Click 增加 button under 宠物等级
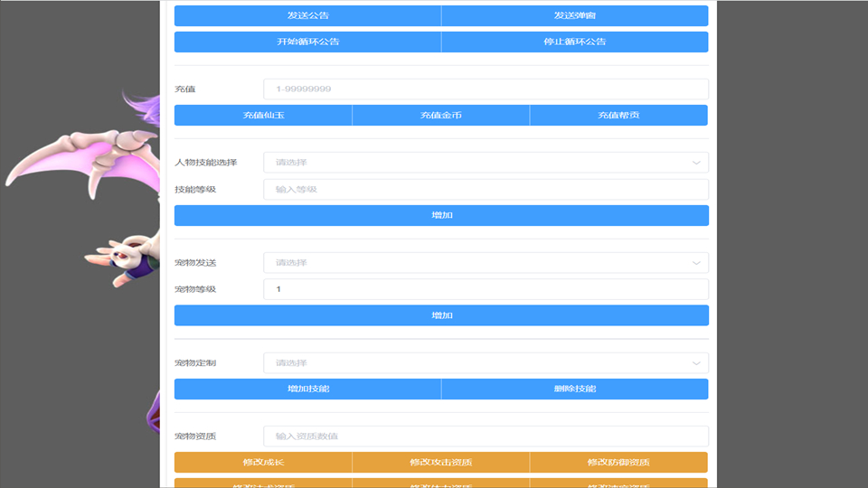Viewport: 868px width, 488px height. (x=441, y=315)
